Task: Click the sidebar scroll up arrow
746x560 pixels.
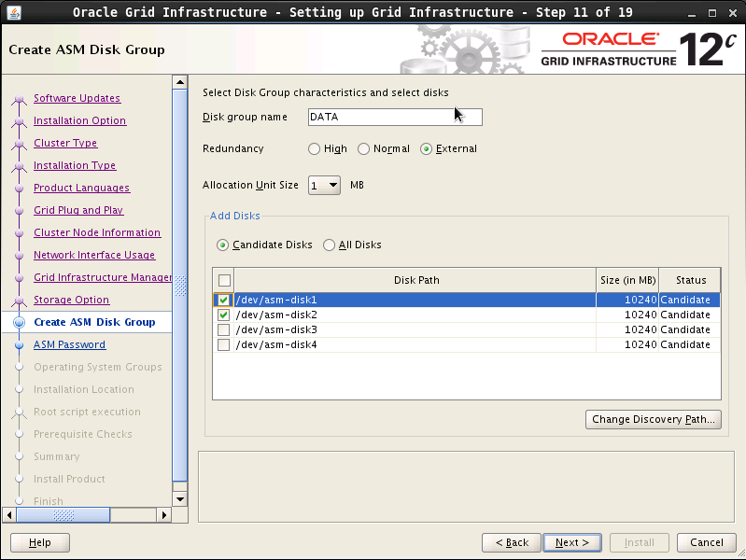Action: coord(180,82)
